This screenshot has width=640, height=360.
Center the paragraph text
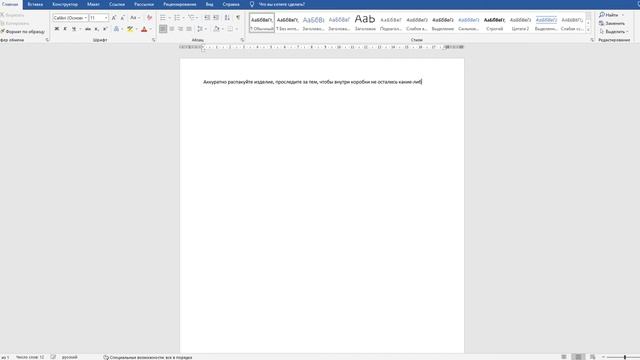(x=172, y=29)
